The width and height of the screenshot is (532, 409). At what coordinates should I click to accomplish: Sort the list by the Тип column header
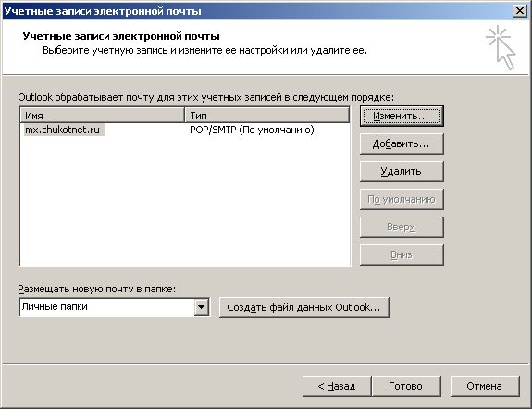click(267, 116)
